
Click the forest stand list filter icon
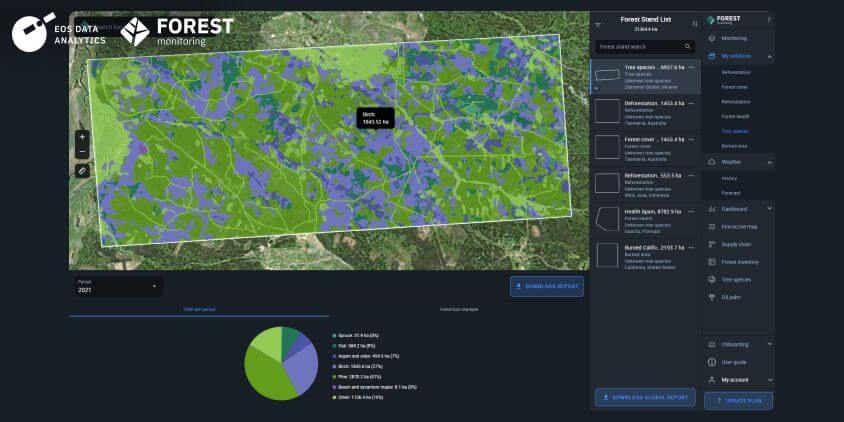[598, 24]
